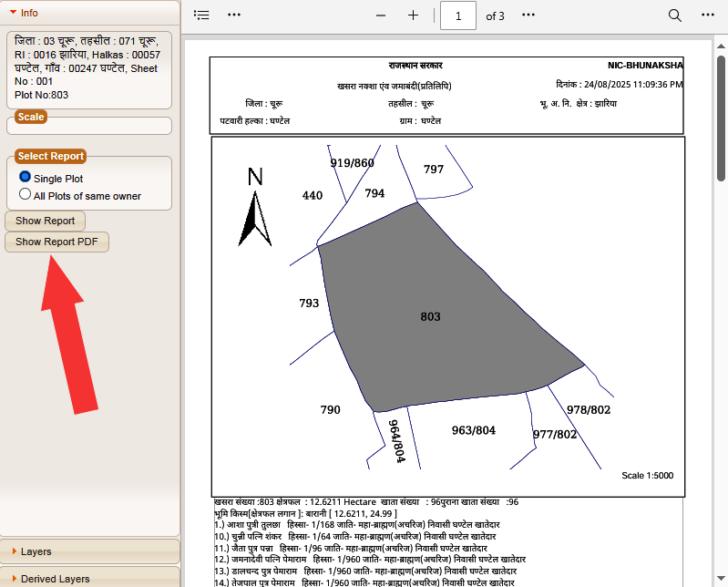Expand the Derived Layers panel
This screenshot has height=587, width=728.
click(x=89, y=578)
